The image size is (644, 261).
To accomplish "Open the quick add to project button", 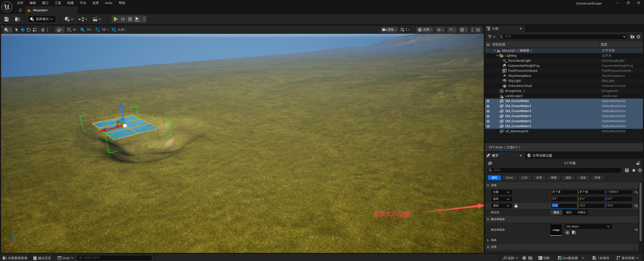I will (x=69, y=19).
